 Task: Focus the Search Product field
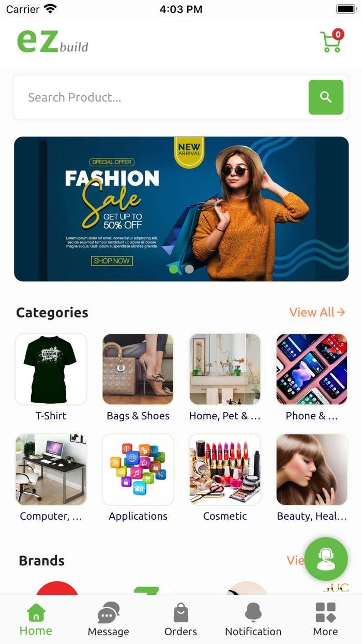161,97
